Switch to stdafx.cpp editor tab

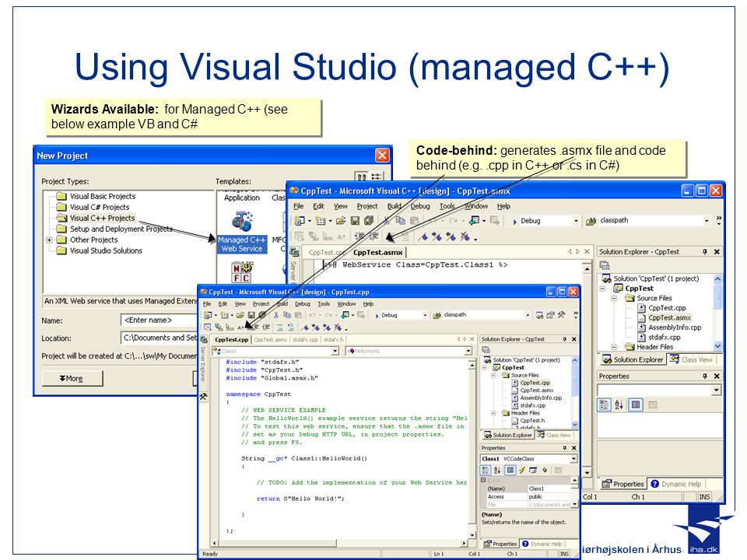(305, 340)
